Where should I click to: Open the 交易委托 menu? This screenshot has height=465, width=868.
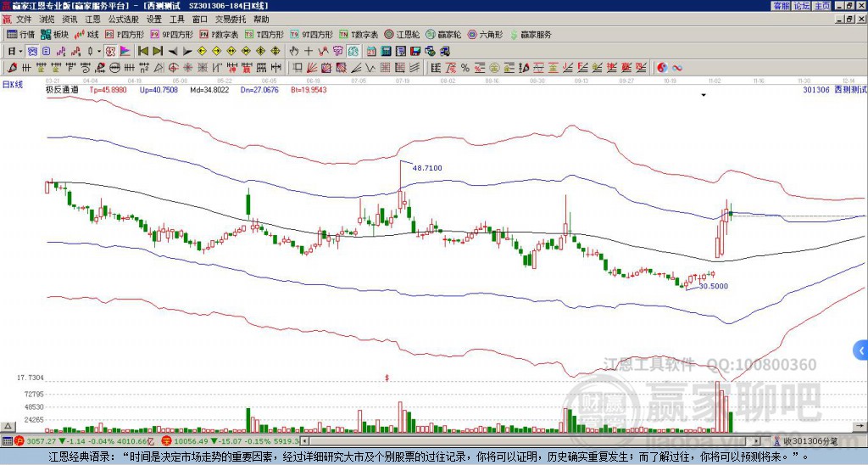point(231,20)
